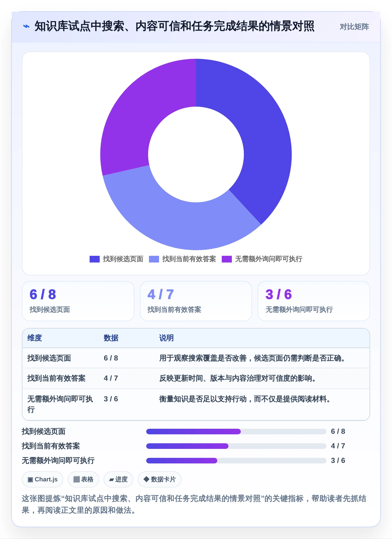Click the 对比矩阵 label in header
Screen dimensions: 392x539
(x=354, y=27)
